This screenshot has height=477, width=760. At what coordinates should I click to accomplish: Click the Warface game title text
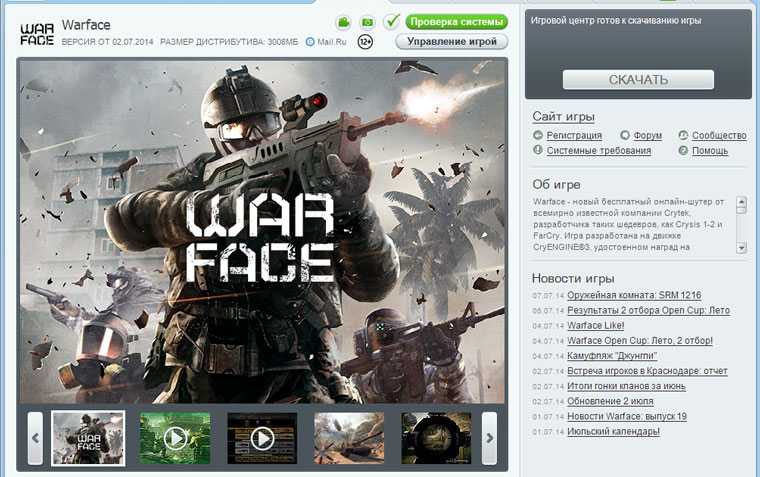tap(86, 25)
